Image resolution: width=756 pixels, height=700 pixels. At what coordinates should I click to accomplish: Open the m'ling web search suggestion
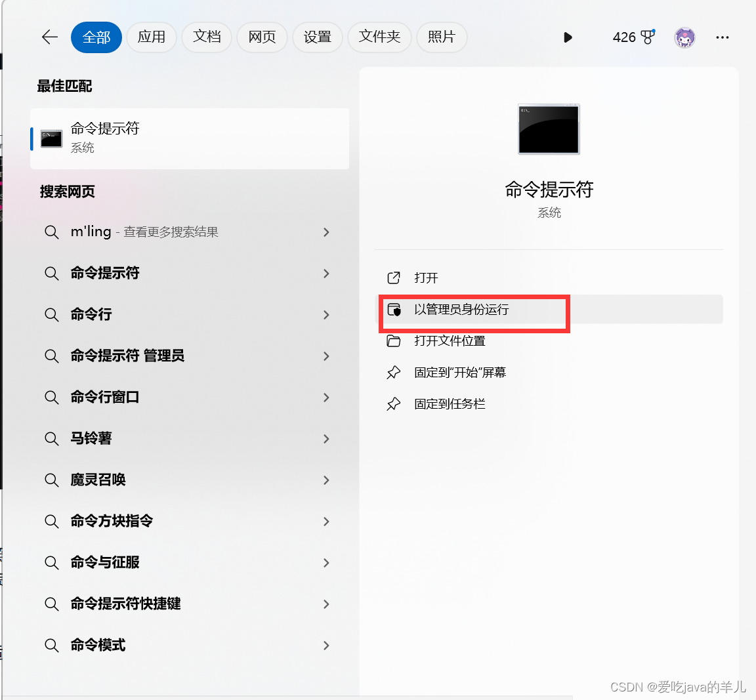pos(190,232)
